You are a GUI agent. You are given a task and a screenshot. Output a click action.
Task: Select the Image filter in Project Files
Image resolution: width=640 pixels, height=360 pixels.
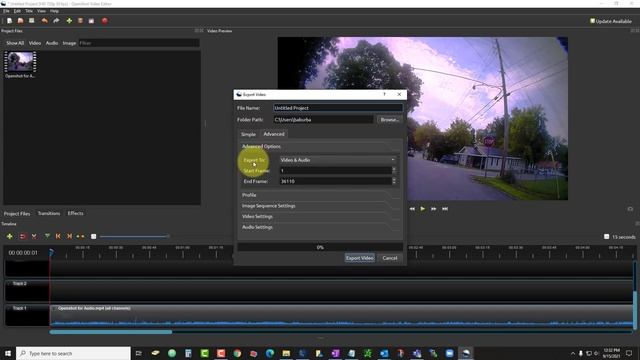coord(69,43)
